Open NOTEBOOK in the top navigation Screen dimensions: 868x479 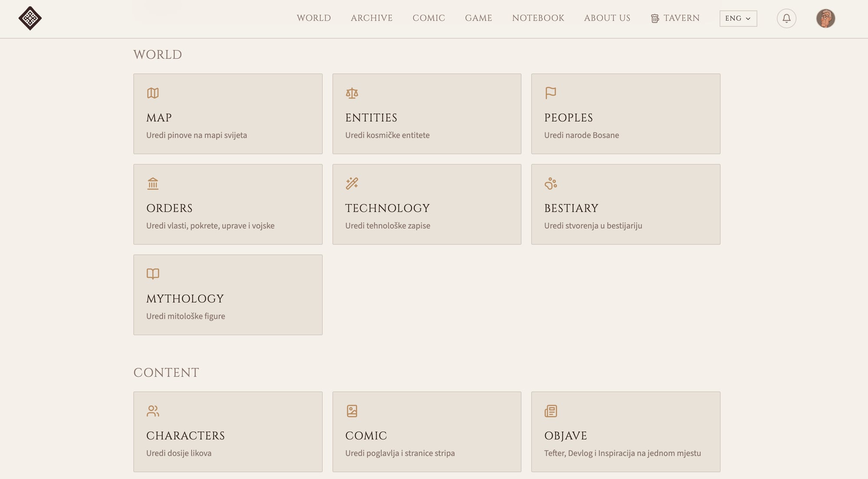538,18
